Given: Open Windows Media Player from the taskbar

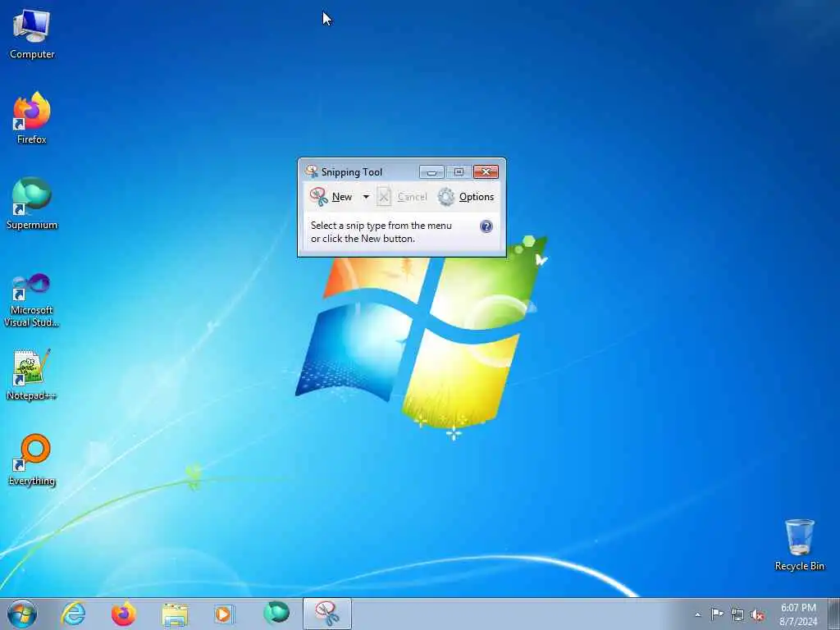Looking at the screenshot, I should click(224, 614).
